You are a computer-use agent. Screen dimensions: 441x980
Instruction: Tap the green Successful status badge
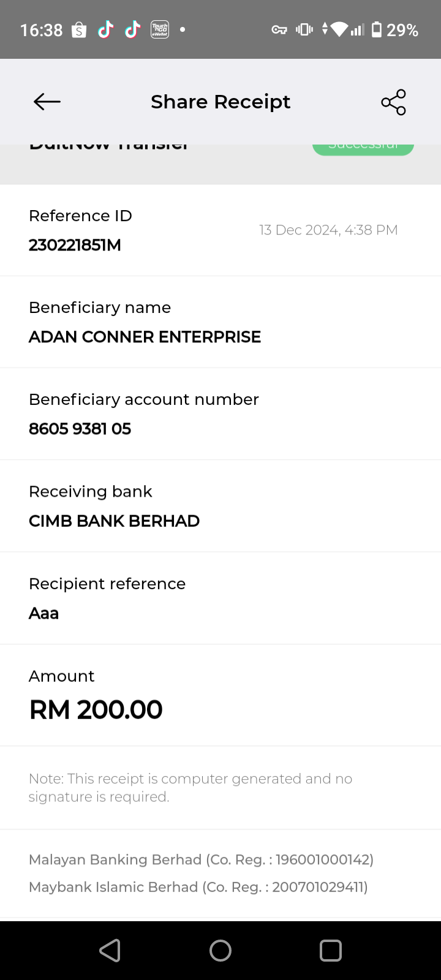(x=363, y=148)
